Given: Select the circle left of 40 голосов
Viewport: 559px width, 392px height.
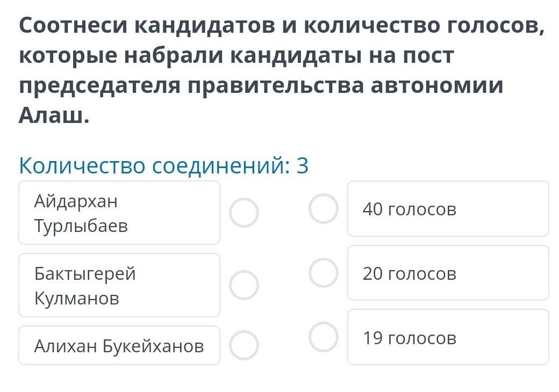Looking at the screenshot, I should pos(324,209).
